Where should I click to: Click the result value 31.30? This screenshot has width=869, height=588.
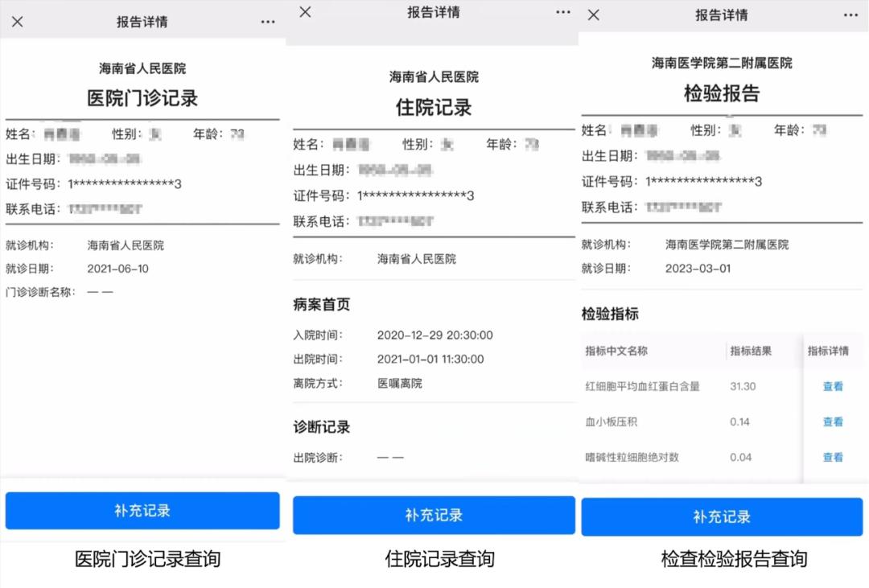tap(743, 386)
